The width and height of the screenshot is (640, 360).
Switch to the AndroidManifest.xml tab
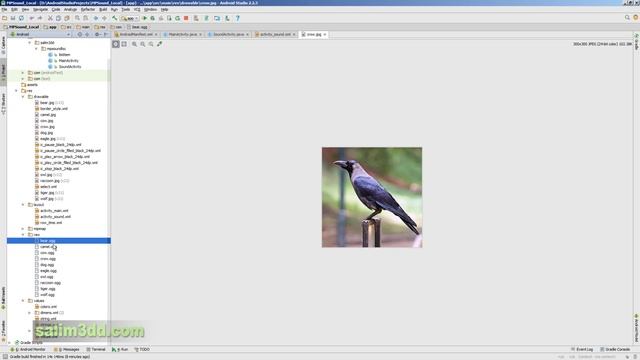(136, 35)
